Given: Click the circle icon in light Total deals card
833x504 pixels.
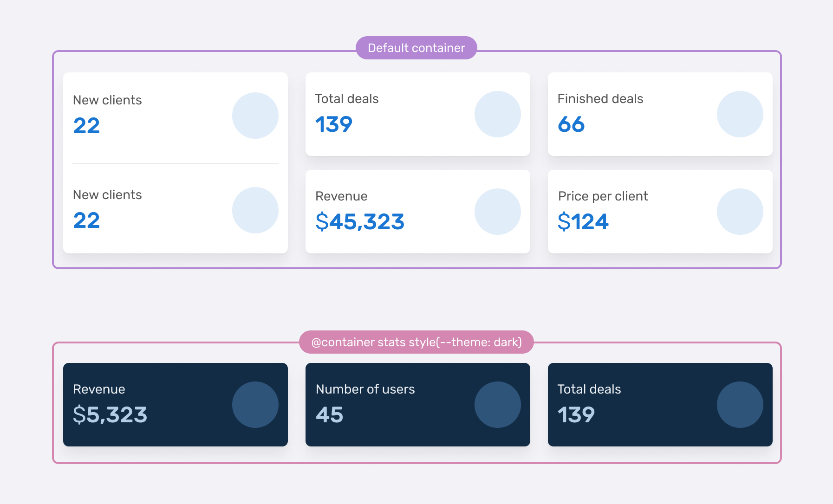Looking at the screenshot, I should (x=497, y=114).
